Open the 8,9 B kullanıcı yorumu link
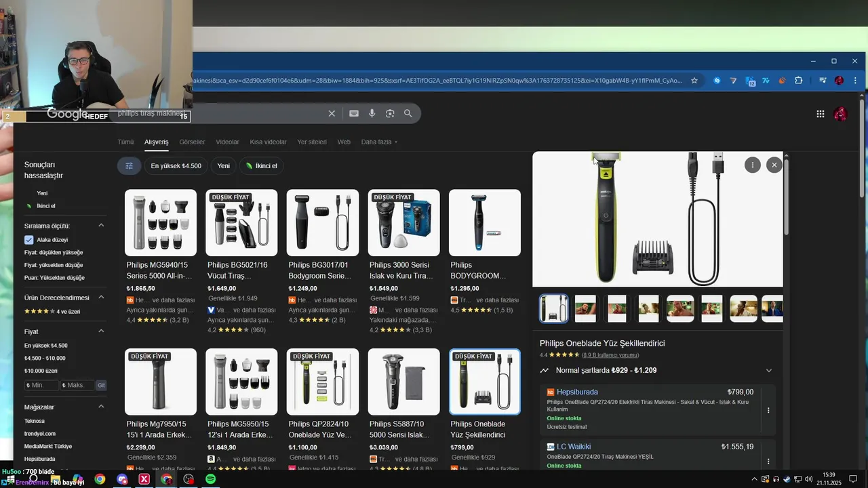 610,355
